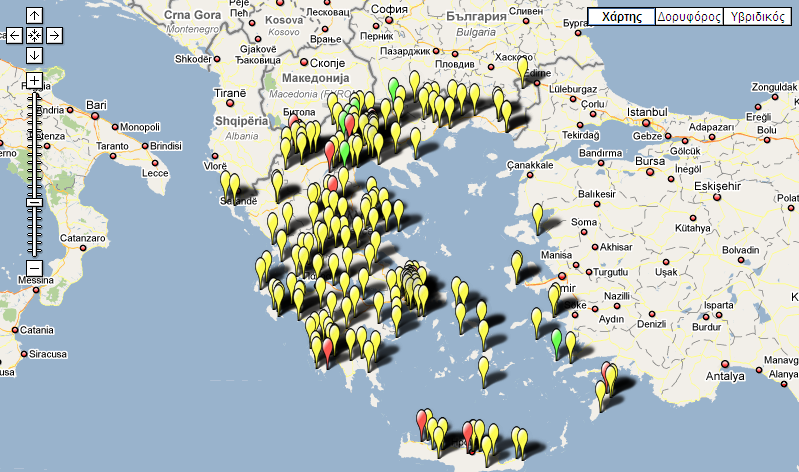This screenshot has height=472, width=799.
Task: Click the center return-to-last-result button
Action: 34,36
